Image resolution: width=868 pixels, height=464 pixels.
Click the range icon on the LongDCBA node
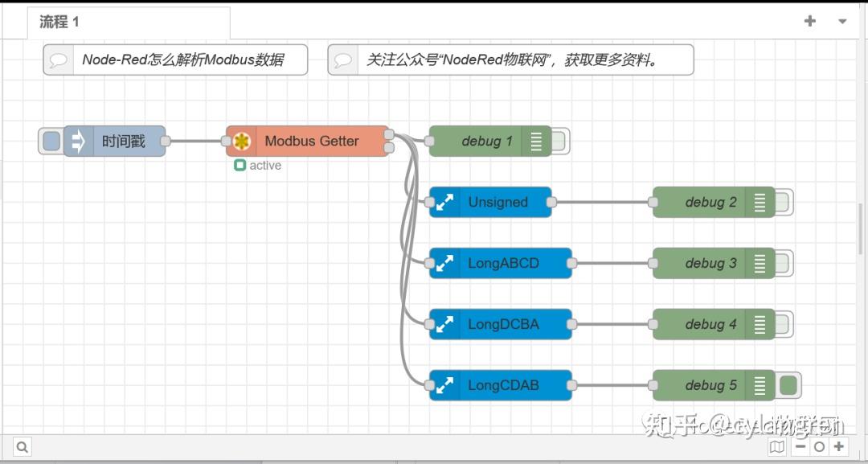click(444, 324)
